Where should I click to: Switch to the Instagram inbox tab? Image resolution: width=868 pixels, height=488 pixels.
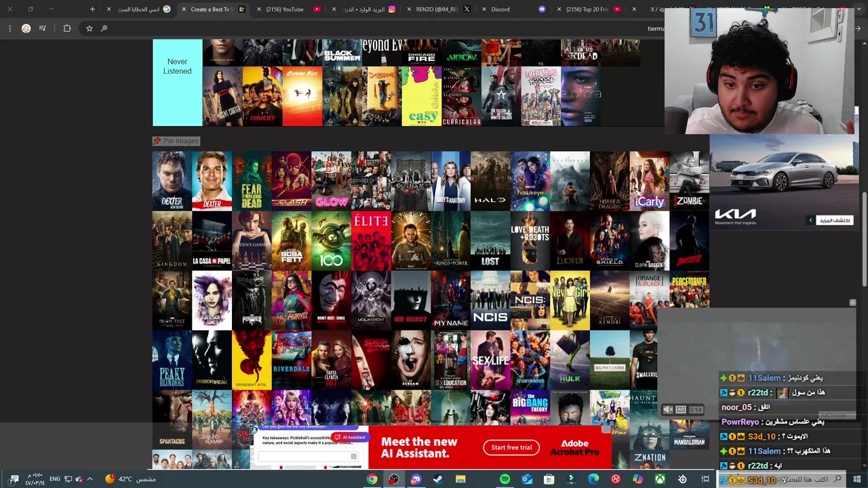363,9
